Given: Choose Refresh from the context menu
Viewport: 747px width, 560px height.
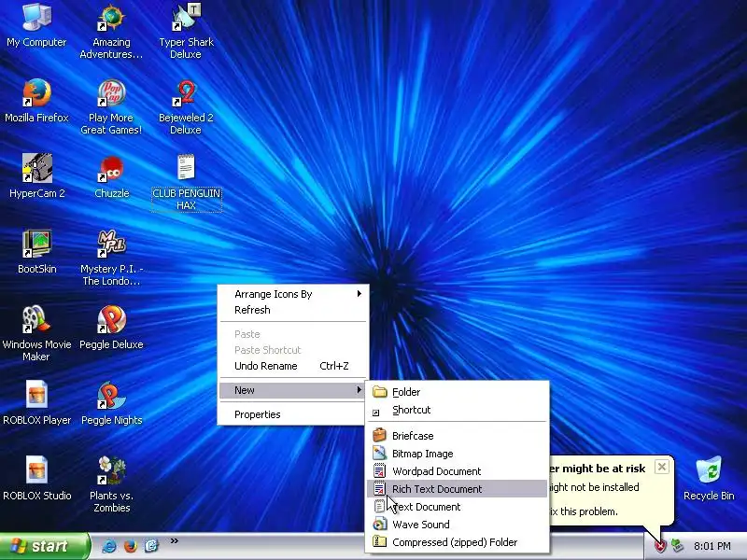Looking at the screenshot, I should point(293,310).
